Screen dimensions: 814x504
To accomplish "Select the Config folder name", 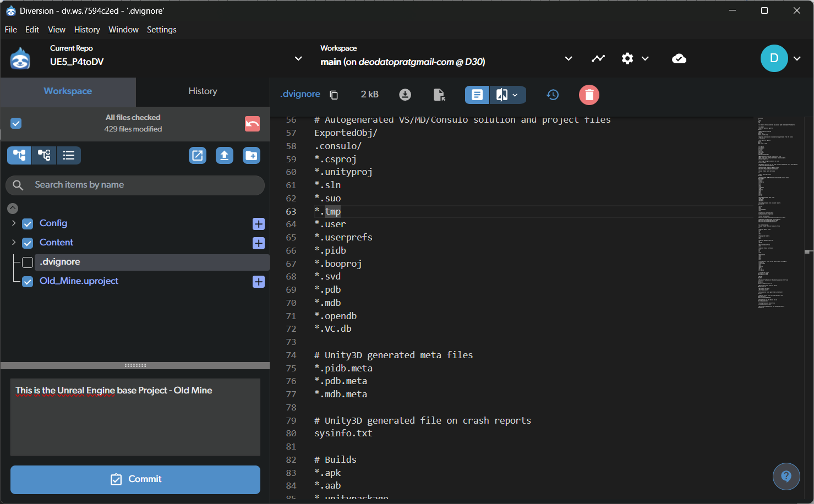I will (x=53, y=223).
